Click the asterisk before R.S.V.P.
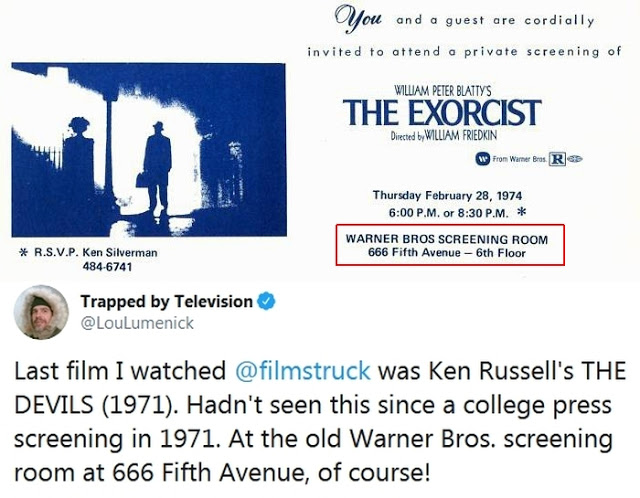640x498 pixels. point(23,253)
